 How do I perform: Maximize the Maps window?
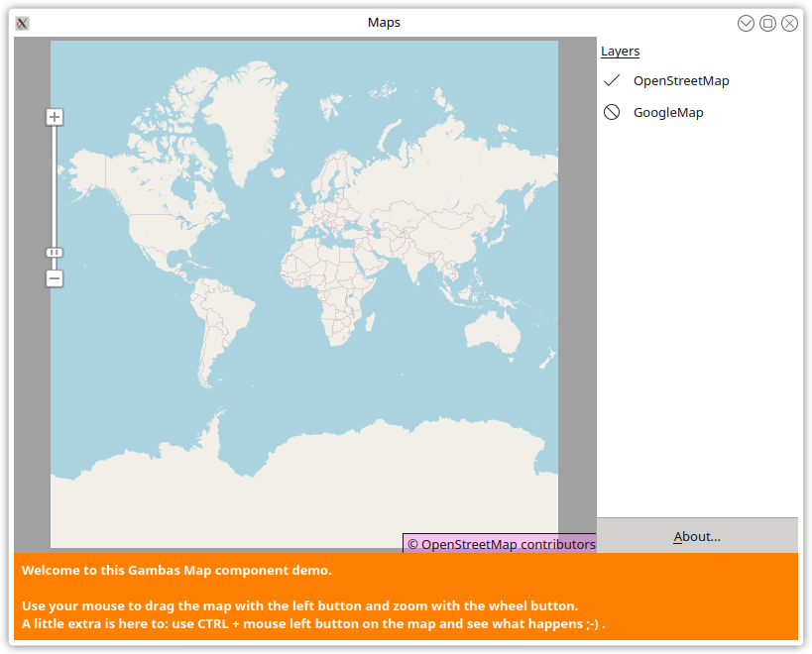(767, 23)
